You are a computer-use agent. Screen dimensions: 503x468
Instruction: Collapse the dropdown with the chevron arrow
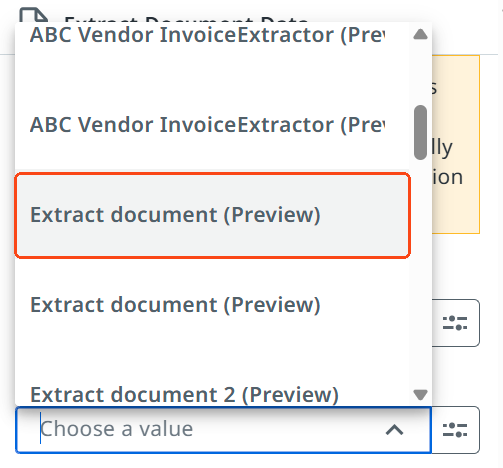[x=395, y=430]
